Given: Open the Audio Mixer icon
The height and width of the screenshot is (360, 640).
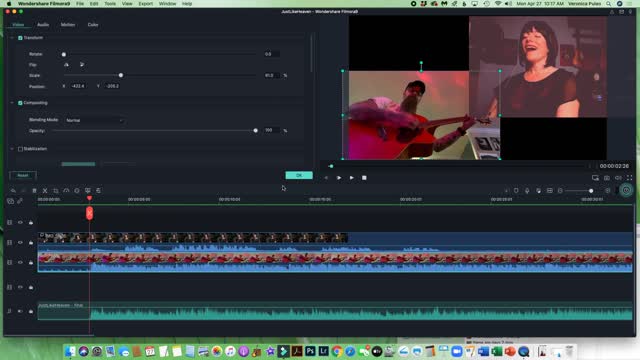Looking at the screenshot, I should pos(538,191).
